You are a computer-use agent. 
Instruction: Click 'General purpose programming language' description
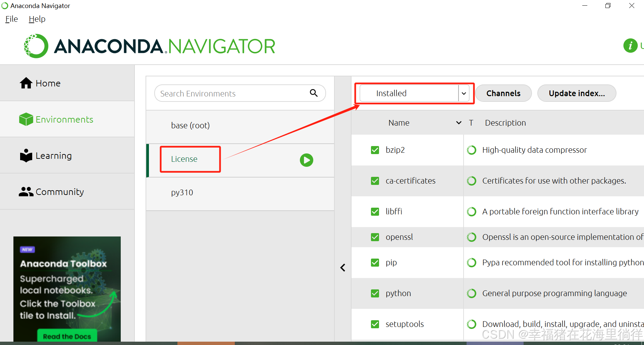click(554, 293)
